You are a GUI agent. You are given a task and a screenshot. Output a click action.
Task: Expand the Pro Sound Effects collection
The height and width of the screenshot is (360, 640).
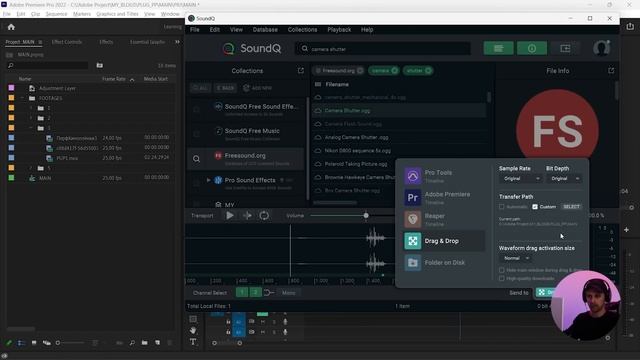click(209, 180)
